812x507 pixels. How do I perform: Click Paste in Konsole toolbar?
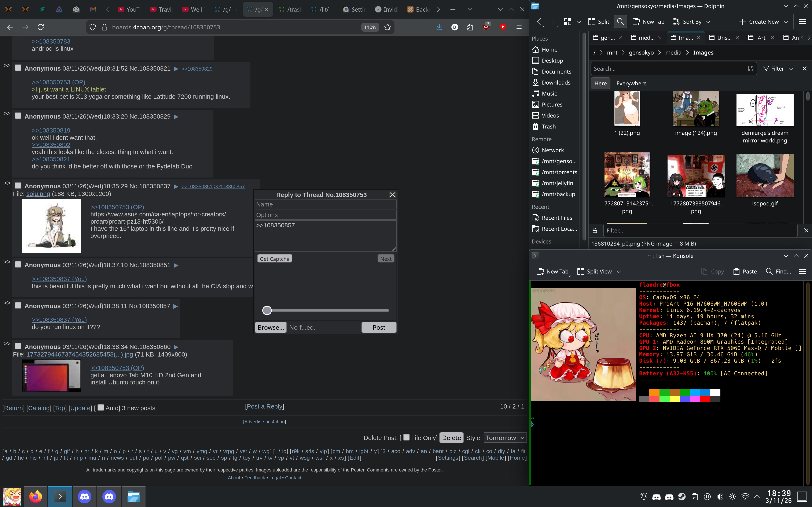(745, 271)
